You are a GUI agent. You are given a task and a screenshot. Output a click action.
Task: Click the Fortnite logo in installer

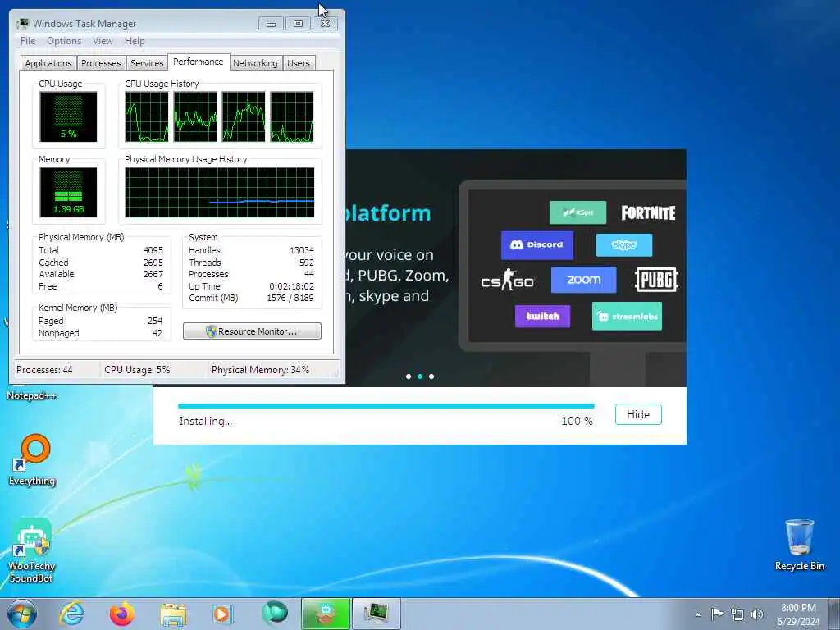click(x=648, y=213)
